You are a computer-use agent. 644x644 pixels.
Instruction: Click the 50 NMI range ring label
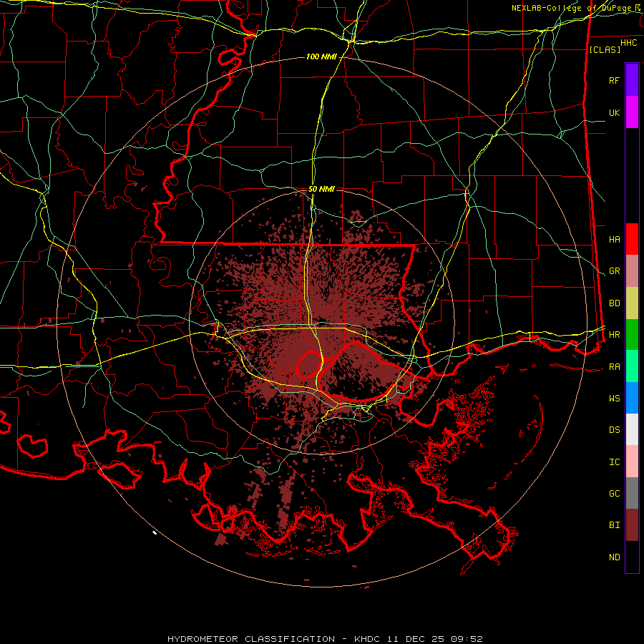tap(321, 189)
